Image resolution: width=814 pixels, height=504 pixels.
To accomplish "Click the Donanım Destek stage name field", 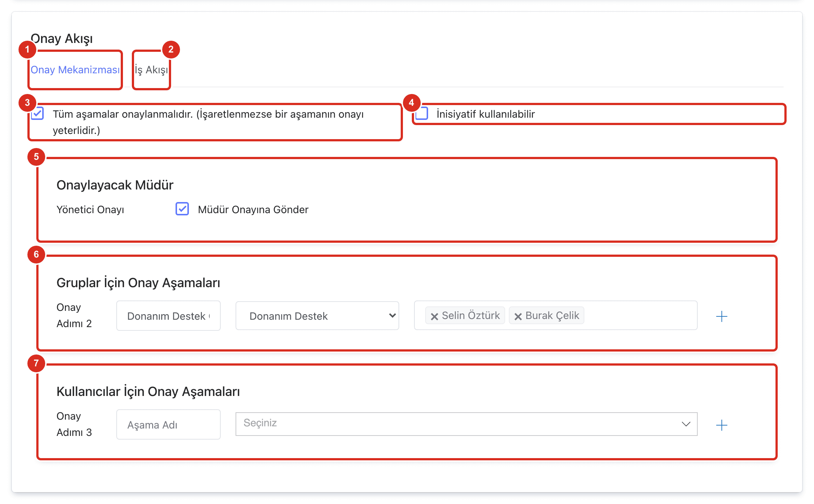I will (169, 316).
